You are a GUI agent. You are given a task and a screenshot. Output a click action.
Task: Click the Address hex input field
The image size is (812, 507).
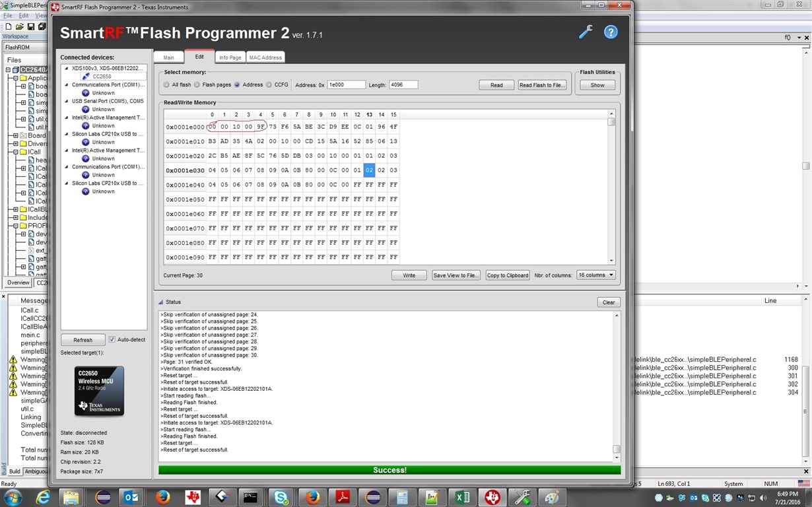347,85
